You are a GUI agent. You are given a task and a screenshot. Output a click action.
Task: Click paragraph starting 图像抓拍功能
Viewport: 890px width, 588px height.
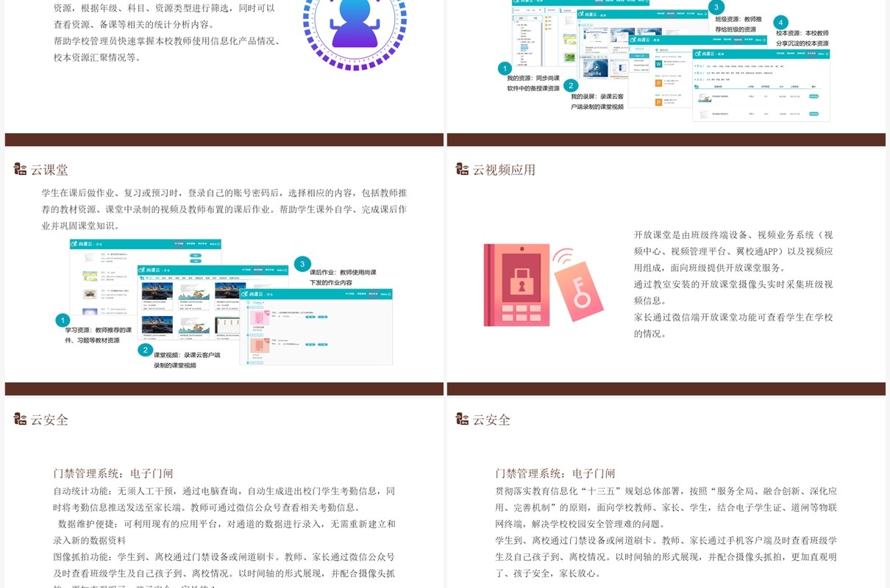click(x=224, y=570)
